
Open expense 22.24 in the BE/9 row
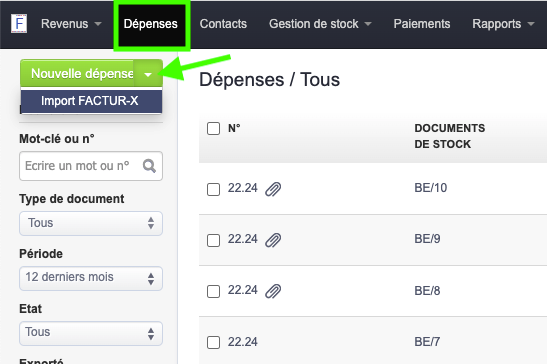pos(242,239)
